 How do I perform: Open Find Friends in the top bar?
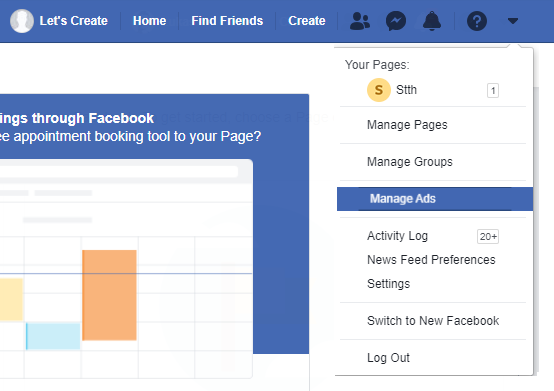pyautogui.click(x=227, y=21)
